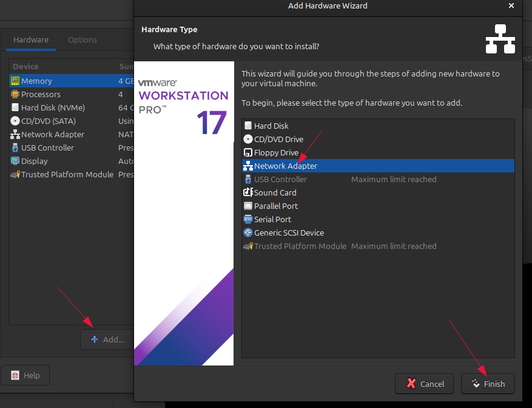The image size is (532, 408).
Task: Click the Parallel Port icon
Action: 247,206
